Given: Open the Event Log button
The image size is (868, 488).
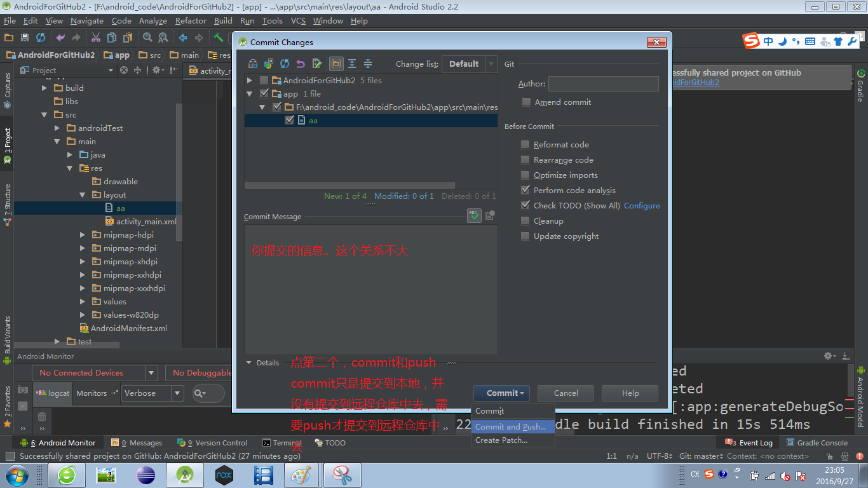Looking at the screenshot, I should 750,443.
